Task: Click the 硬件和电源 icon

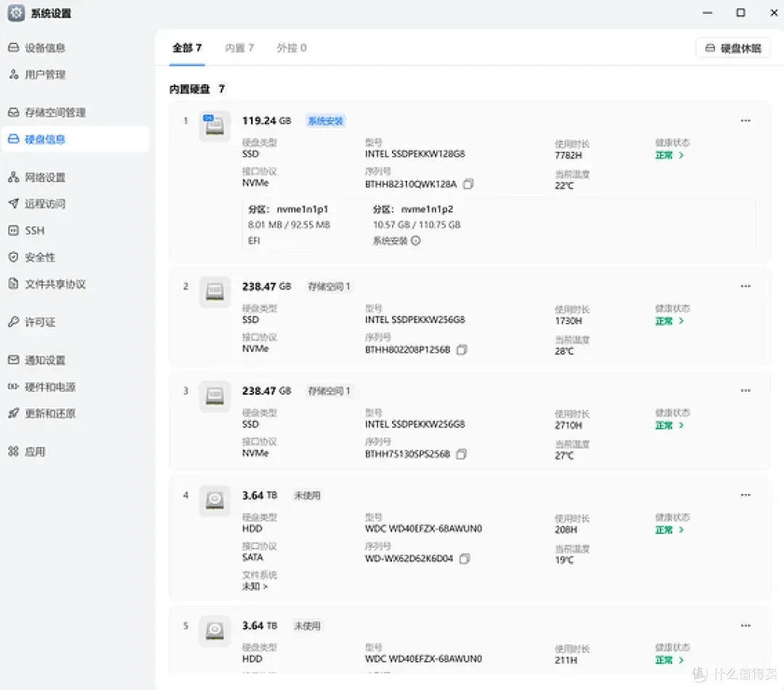Action: click(x=14, y=387)
